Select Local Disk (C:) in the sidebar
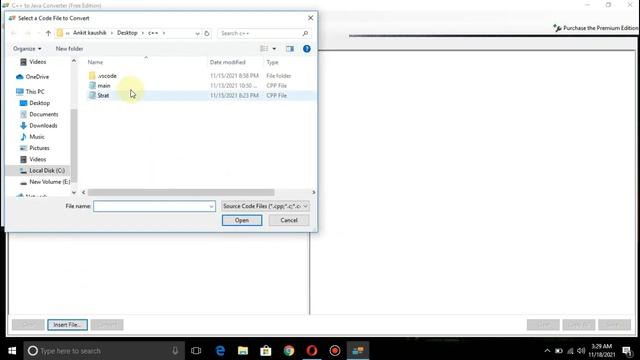This screenshot has height=360, width=640. pos(47,171)
